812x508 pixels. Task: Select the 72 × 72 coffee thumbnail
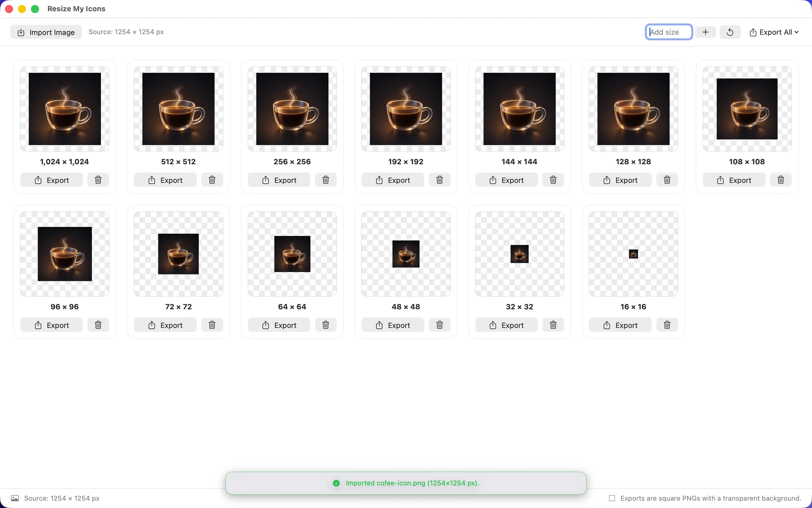(x=178, y=254)
